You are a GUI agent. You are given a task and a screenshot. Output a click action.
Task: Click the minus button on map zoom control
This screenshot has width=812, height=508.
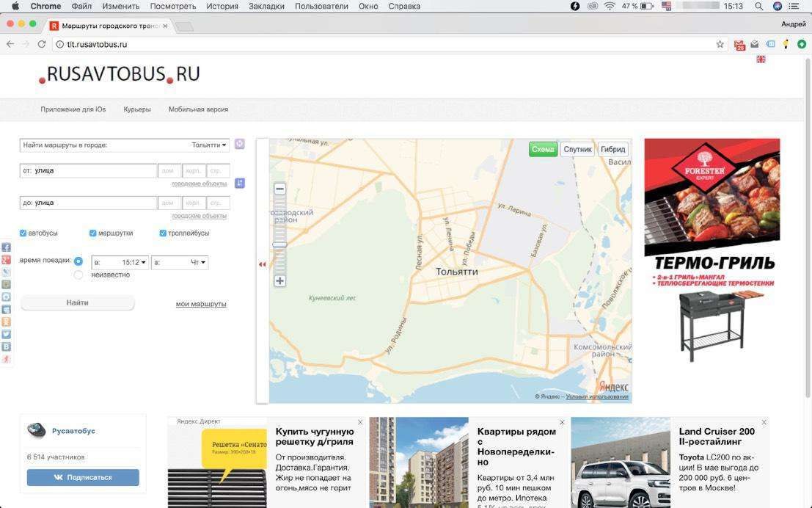click(x=279, y=189)
